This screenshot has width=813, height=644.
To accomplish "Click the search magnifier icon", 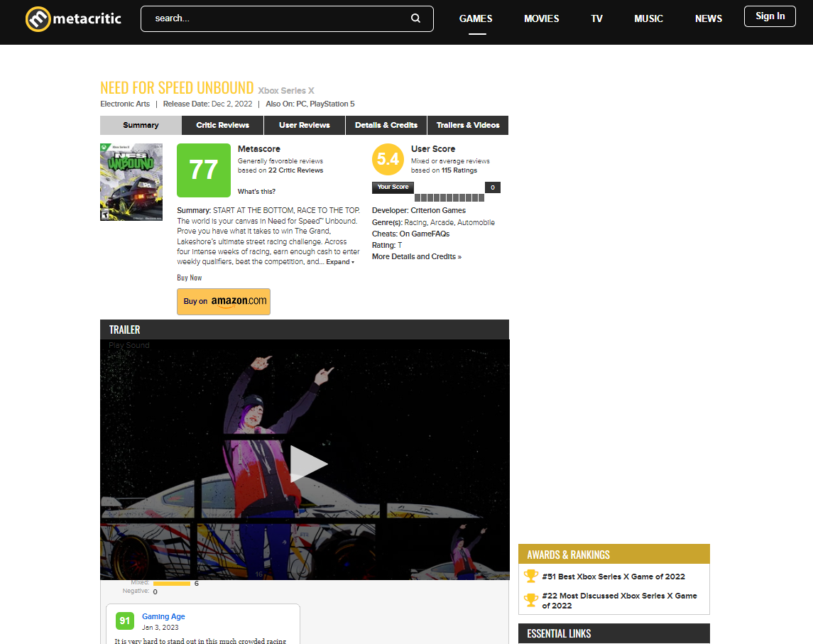I will pyautogui.click(x=415, y=18).
